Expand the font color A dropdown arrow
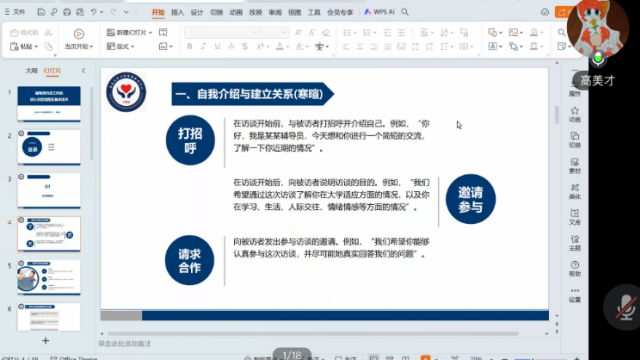This screenshot has width=640, height=360. click(287, 47)
